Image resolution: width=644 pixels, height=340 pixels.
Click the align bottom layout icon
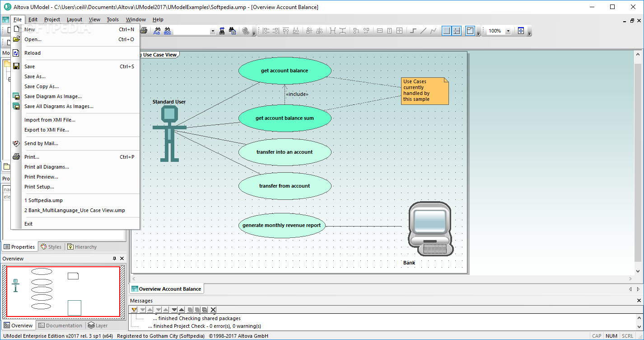tap(296, 31)
